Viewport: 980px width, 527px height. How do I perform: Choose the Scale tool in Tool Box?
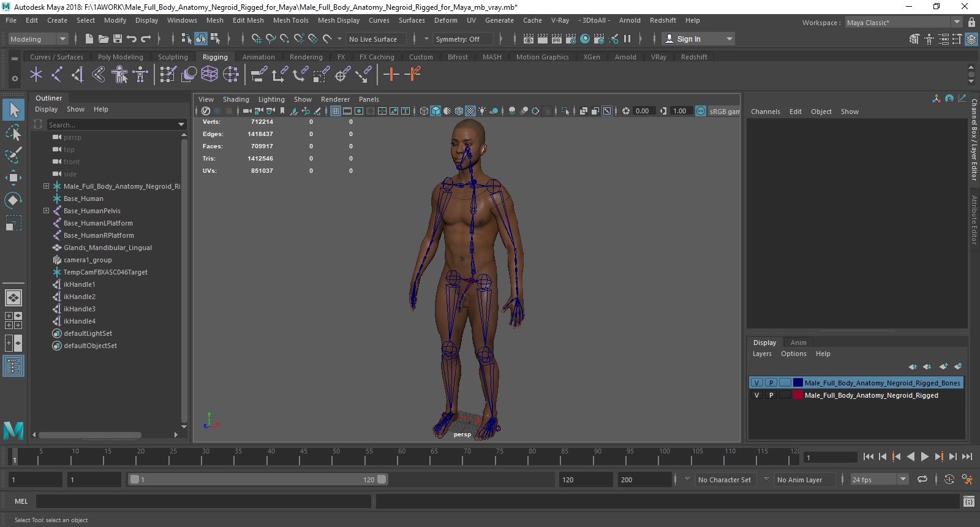[13, 222]
